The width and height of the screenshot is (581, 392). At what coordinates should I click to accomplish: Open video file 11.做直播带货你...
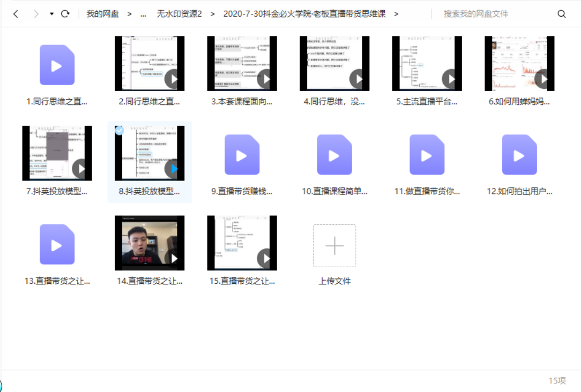(427, 155)
